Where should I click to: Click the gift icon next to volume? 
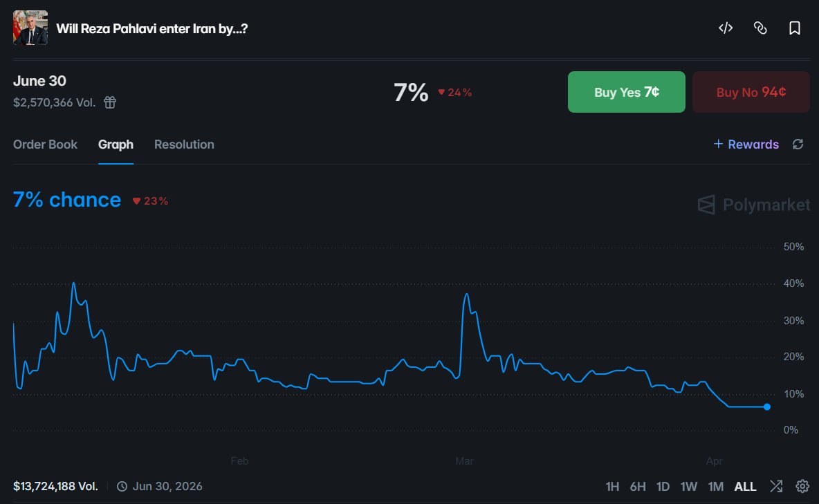[x=109, y=102]
